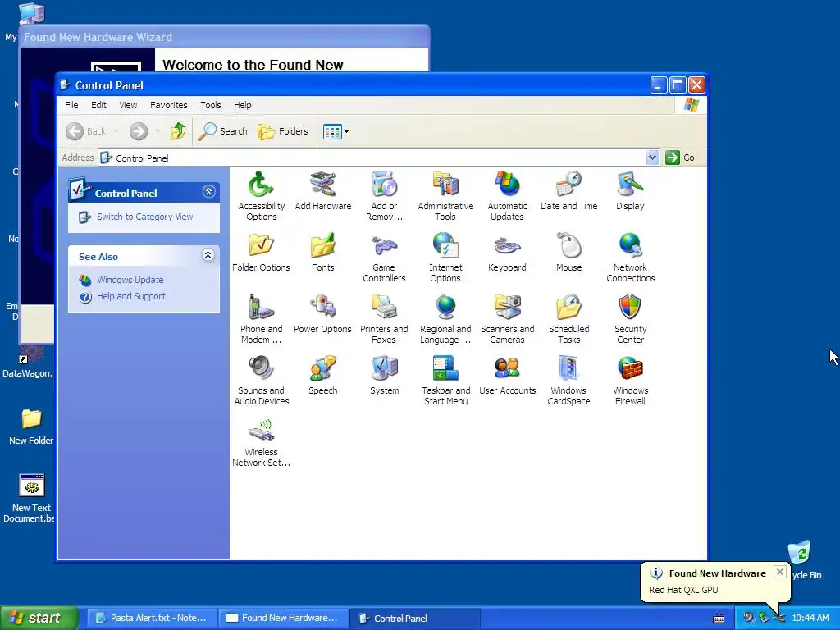840x630 pixels.
Task: Open Regional and Language Options
Action: tap(445, 319)
